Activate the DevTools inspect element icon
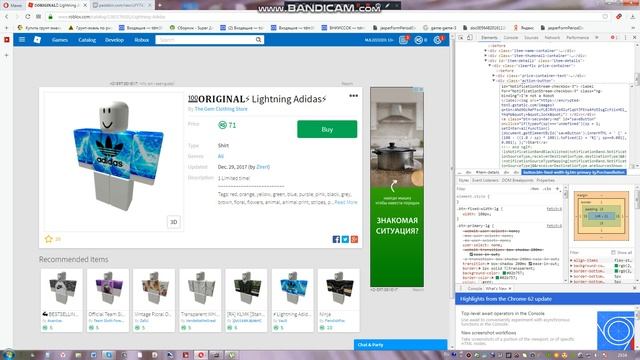 (x=461, y=38)
